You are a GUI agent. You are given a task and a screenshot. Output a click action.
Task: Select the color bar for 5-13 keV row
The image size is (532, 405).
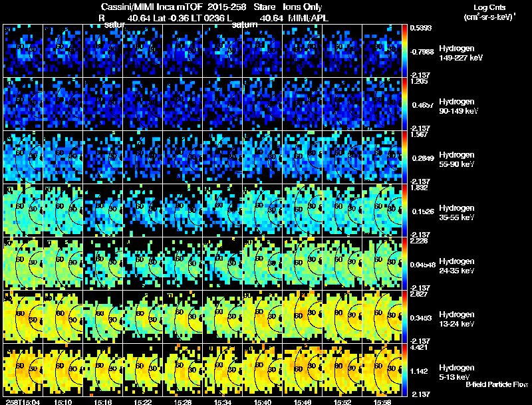click(x=404, y=370)
